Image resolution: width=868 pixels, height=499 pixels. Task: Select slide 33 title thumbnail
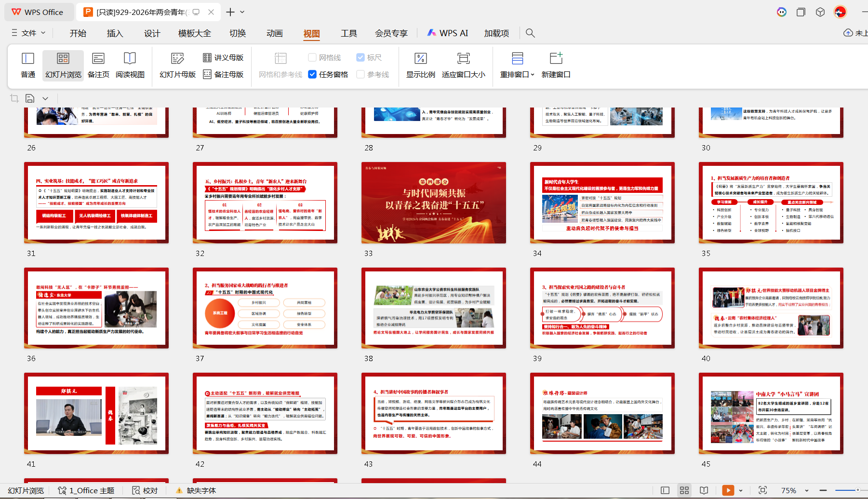click(x=434, y=202)
